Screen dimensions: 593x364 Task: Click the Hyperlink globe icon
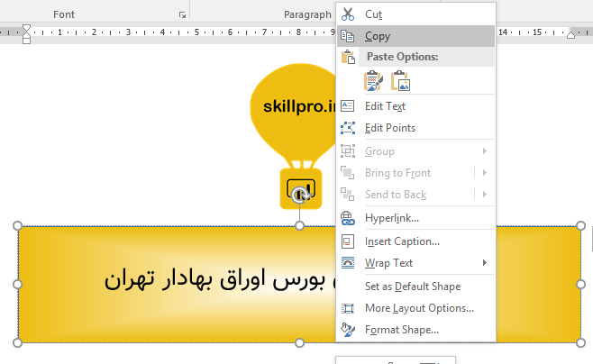click(x=348, y=218)
